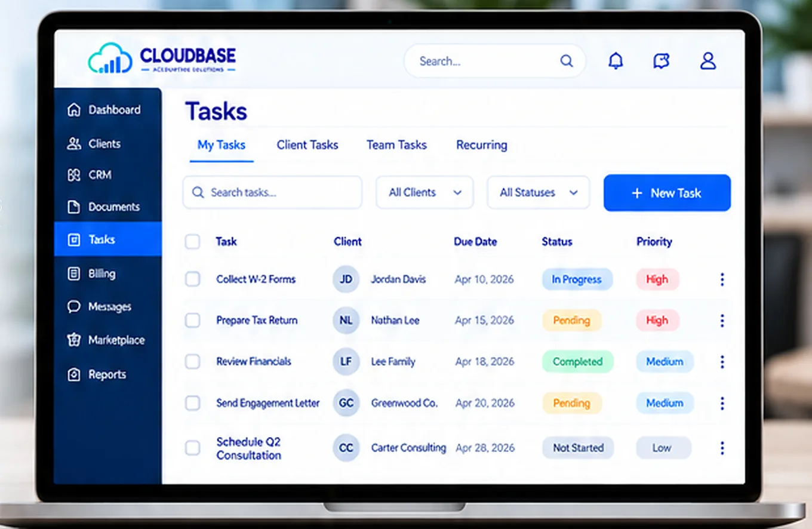The width and height of the screenshot is (812, 529).
Task: Switch to the My Tasks tab
Action: coord(222,145)
